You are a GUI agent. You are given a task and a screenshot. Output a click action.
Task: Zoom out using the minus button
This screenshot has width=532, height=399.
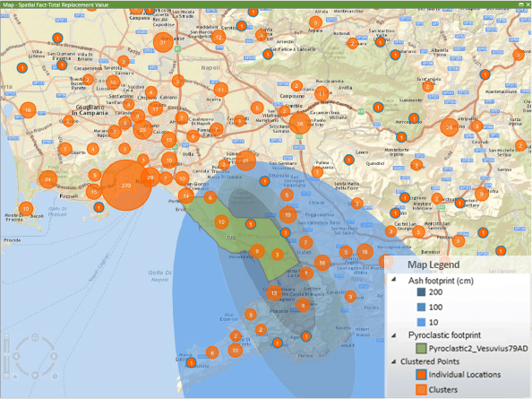6,377
